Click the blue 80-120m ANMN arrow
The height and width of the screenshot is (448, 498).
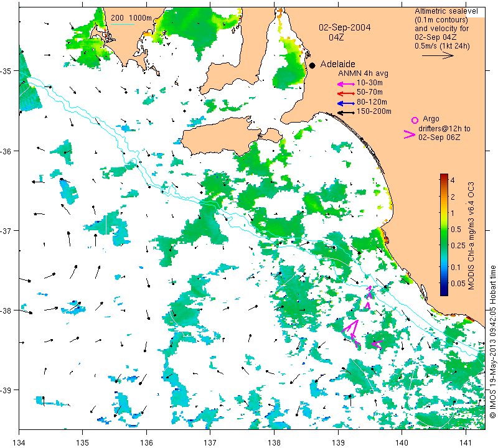346,103
